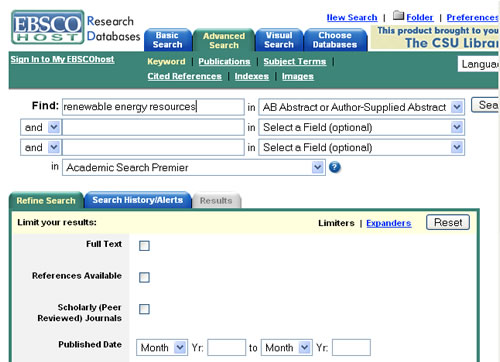Screen dimensions: 500x362
Task: Open Subject Terms link
Action: click(295, 61)
